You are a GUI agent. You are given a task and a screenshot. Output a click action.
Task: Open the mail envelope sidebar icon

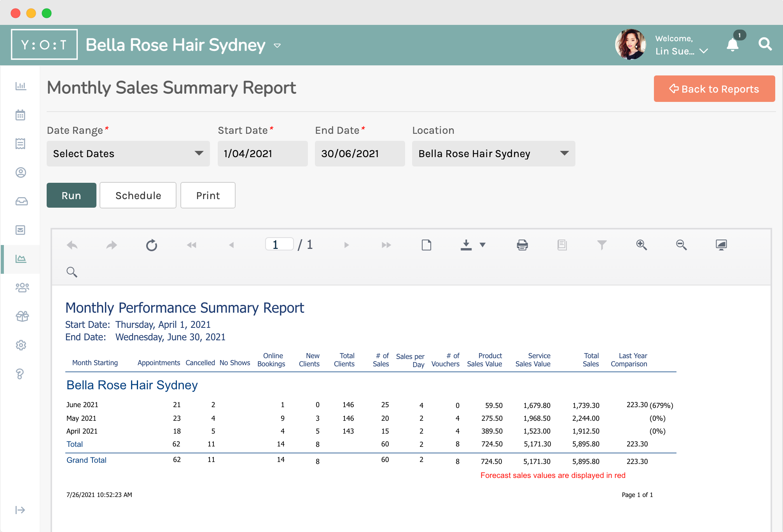[21, 230]
